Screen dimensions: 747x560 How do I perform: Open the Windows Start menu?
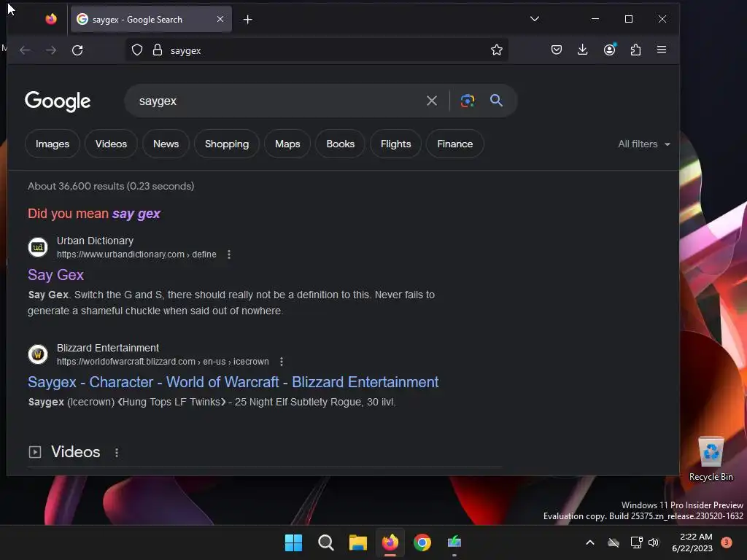[293, 542]
